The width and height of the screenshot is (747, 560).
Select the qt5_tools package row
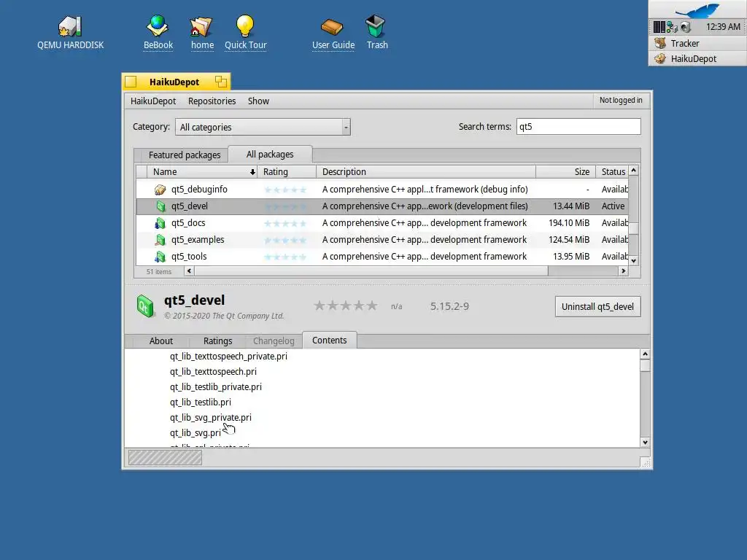pos(382,257)
